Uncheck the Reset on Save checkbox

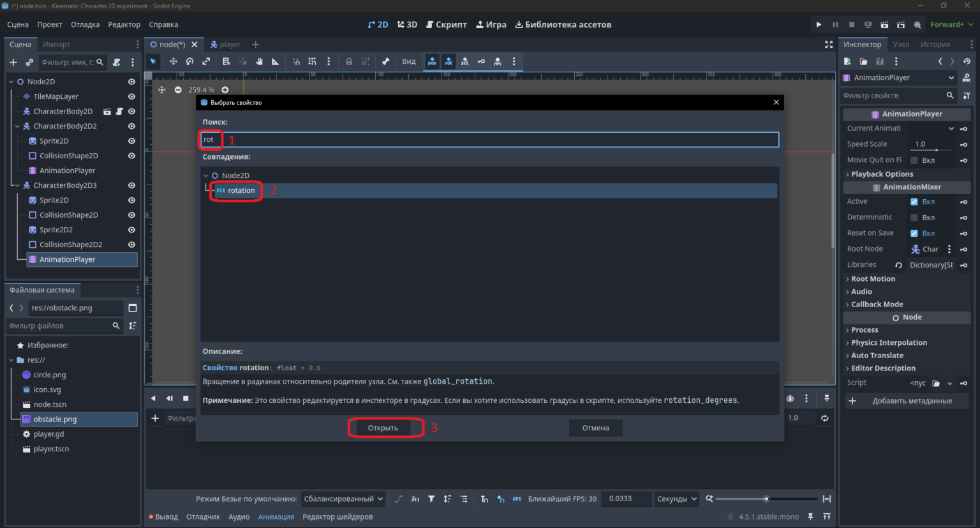coord(914,233)
